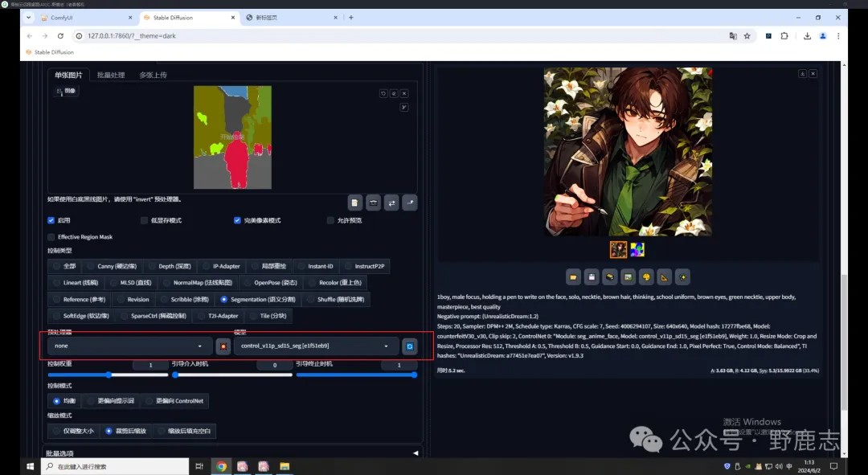The width and height of the screenshot is (868, 475).
Task: Open Task View in the Windows taskbar
Action: click(199, 466)
